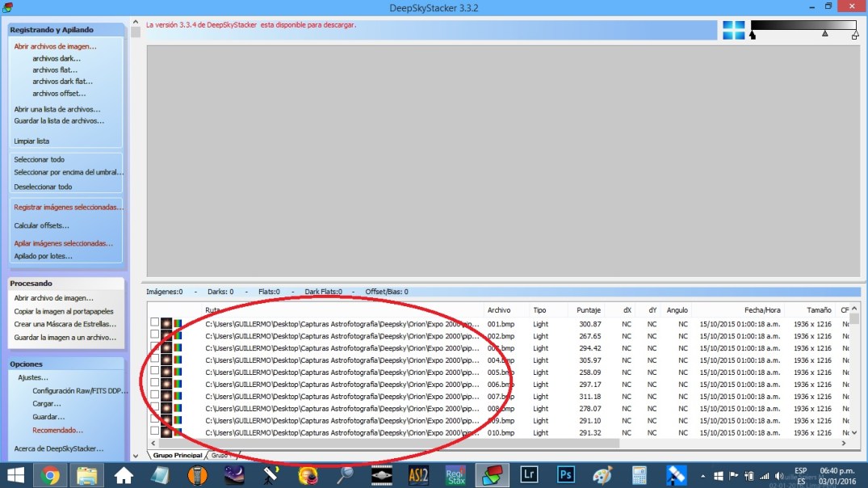Click the DeepSkyStacker taskbar icon
Screen dimensions: 868x488
tap(493, 474)
